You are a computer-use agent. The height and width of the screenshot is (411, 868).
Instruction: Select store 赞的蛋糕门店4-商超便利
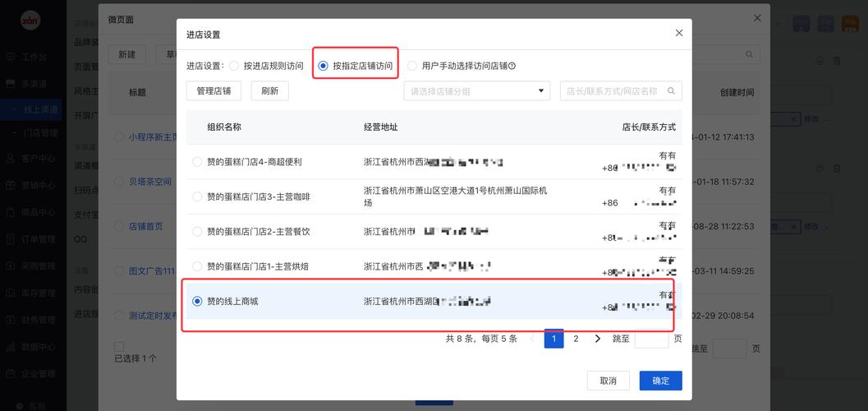[x=197, y=162]
